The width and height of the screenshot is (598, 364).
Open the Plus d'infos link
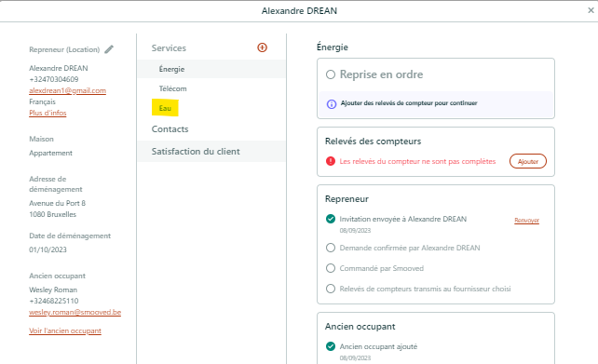pyautogui.click(x=48, y=113)
